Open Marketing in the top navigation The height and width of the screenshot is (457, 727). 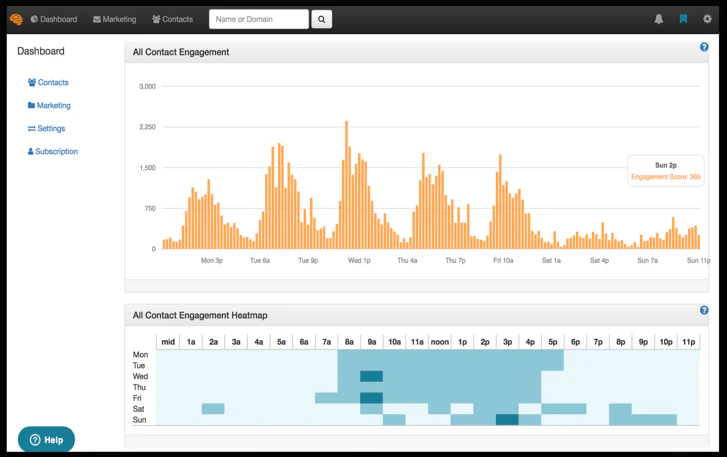click(x=114, y=19)
